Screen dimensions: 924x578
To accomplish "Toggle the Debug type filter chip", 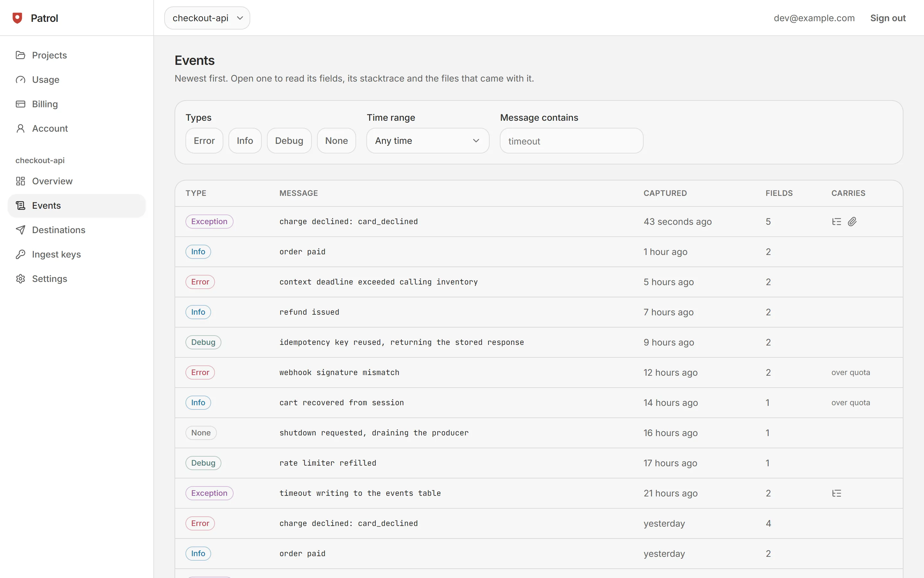I will coord(289,141).
